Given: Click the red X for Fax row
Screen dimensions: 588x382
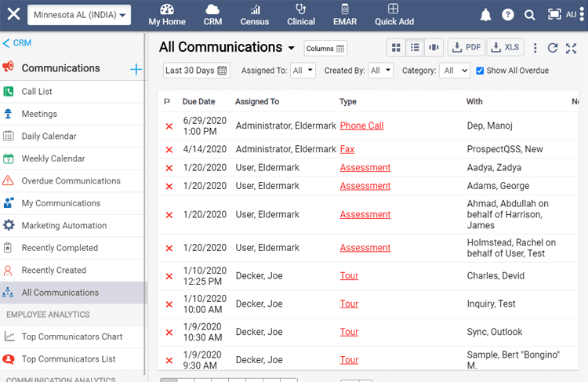Looking at the screenshot, I should click(169, 150).
